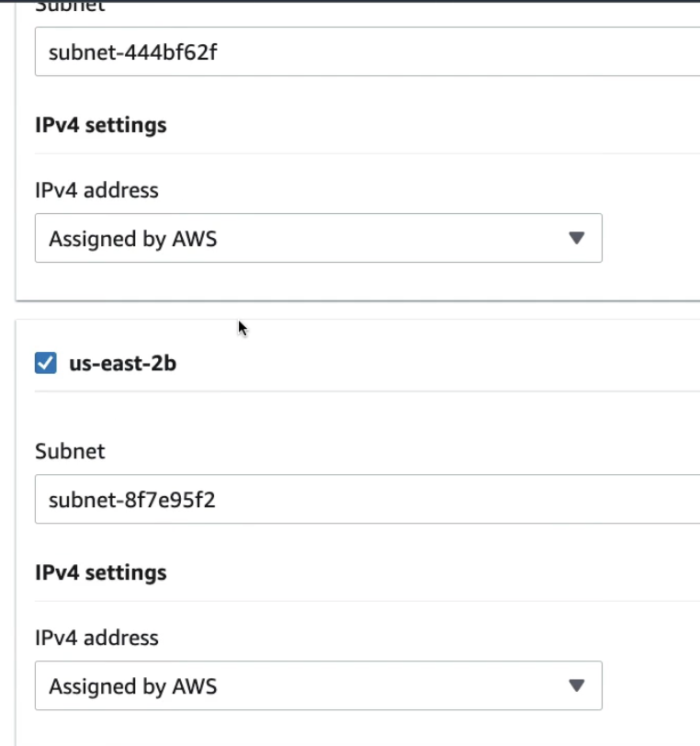The width and height of the screenshot is (700, 746).
Task: Click IPv4 address label in us-east-2b section
Action: tap(96, 638)
